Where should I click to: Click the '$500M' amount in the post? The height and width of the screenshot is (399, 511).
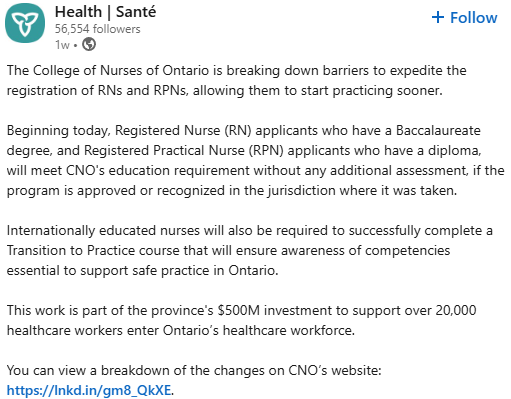(x=238, y=310)
